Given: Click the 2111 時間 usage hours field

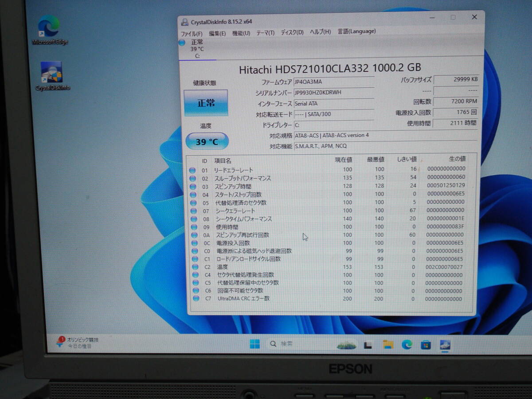Looking at the screenshot, I should pos(456,123).
